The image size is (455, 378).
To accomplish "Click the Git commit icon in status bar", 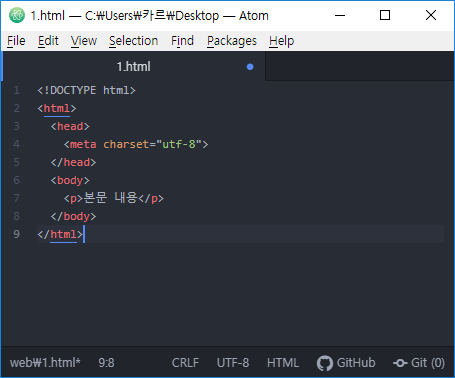I will point(400,363).
